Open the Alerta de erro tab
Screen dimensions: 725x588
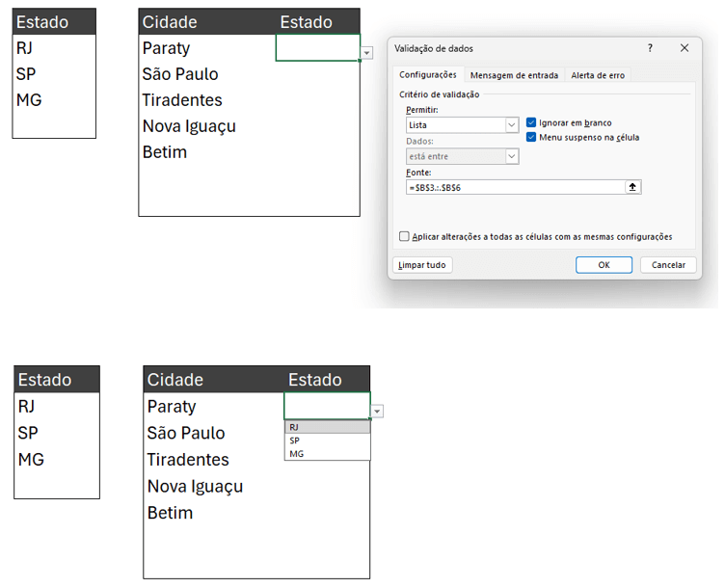[598, 75]
